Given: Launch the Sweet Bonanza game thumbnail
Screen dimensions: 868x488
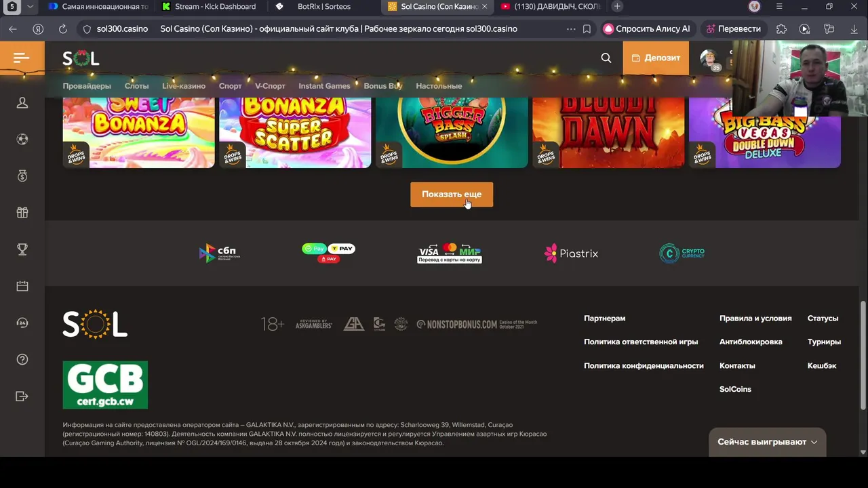Looking at the screenshot, I should point(138,132).
